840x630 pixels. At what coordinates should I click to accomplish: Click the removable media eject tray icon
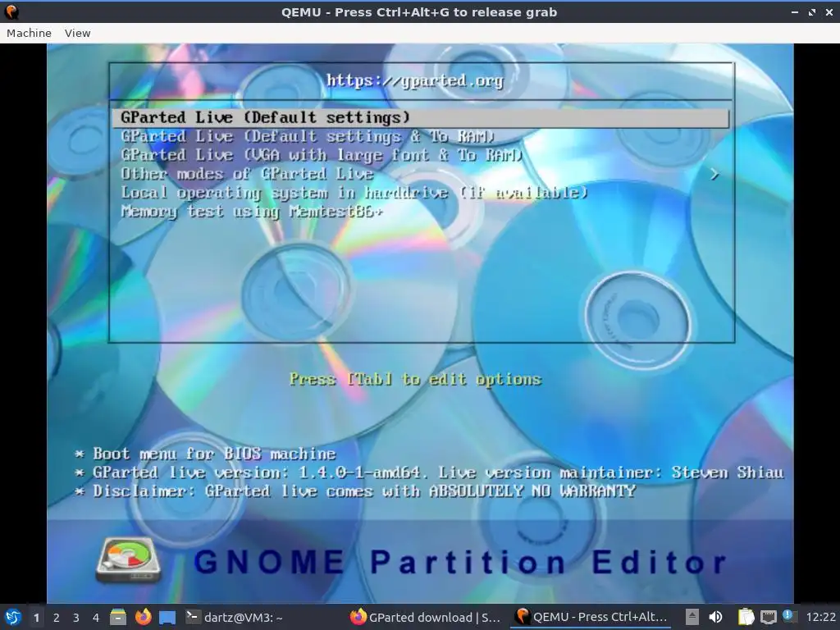(x=692, y=617)
